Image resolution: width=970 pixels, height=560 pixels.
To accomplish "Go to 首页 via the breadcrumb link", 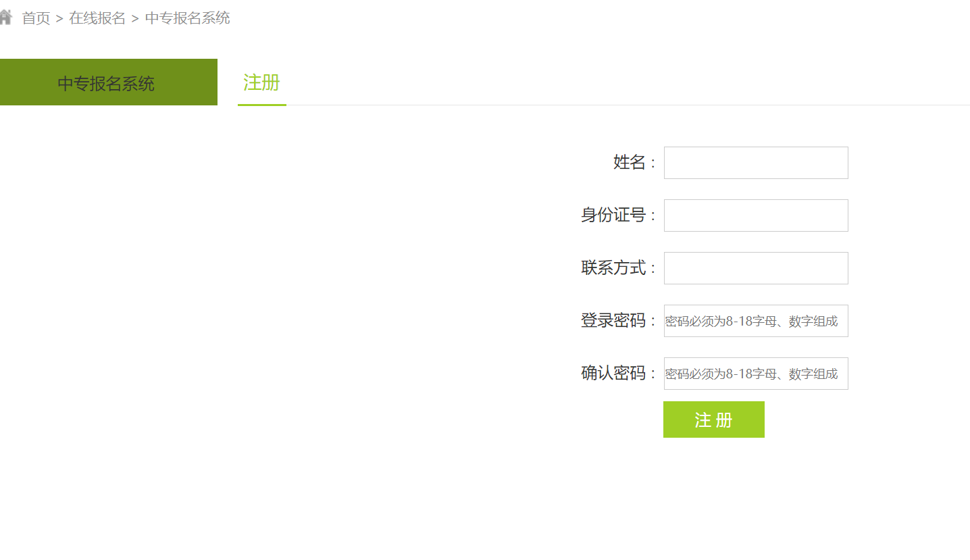I will tap(36, 18).
